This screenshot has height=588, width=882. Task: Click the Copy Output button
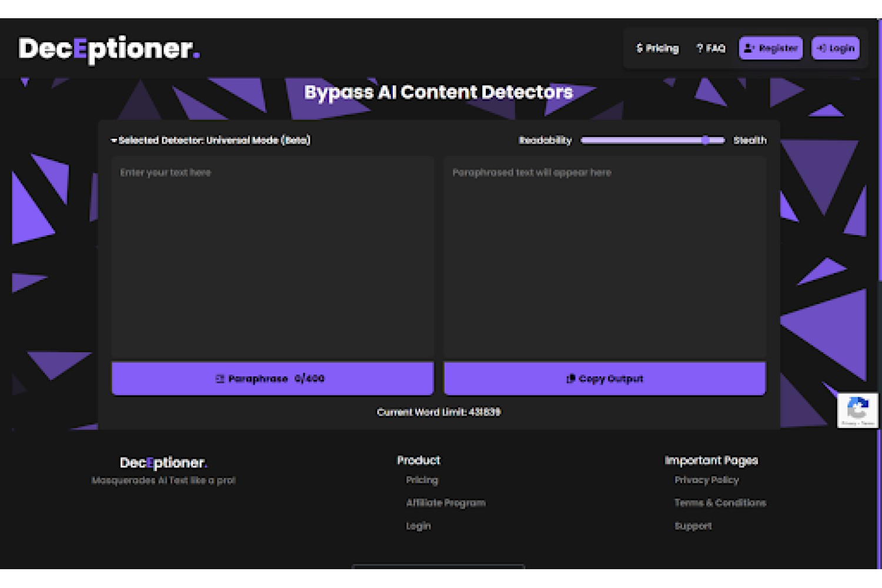tap(605, 378)
